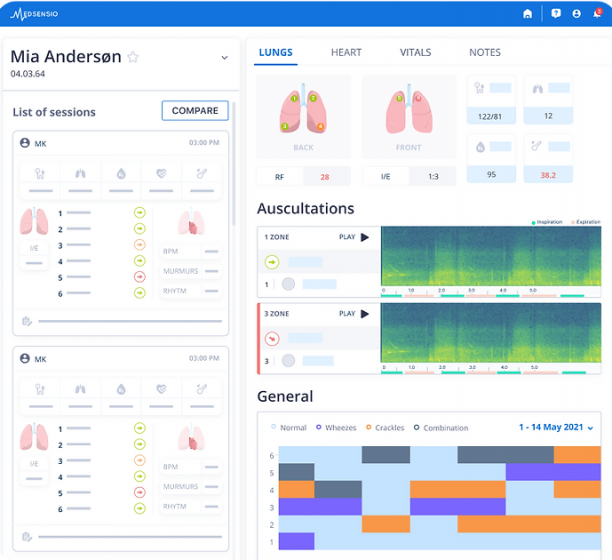The image size is (612, 560).
Task: Switch to the HEART tab
Action: [346, 52]
